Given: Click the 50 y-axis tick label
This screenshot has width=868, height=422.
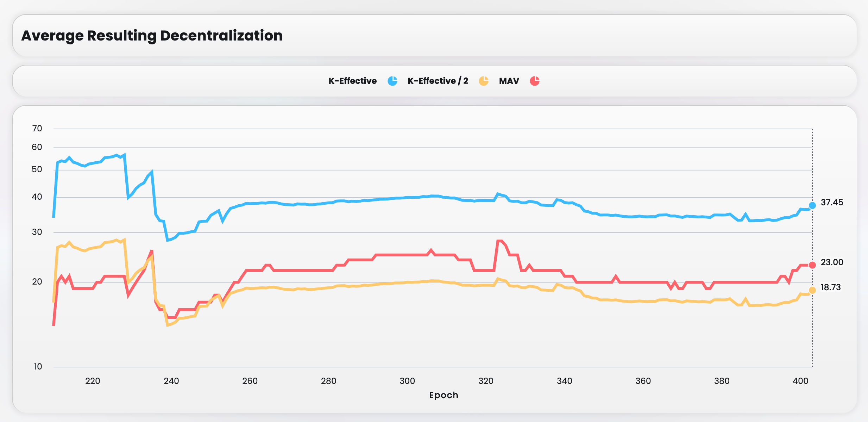Looking at the screenshot, I should [37, 169].
